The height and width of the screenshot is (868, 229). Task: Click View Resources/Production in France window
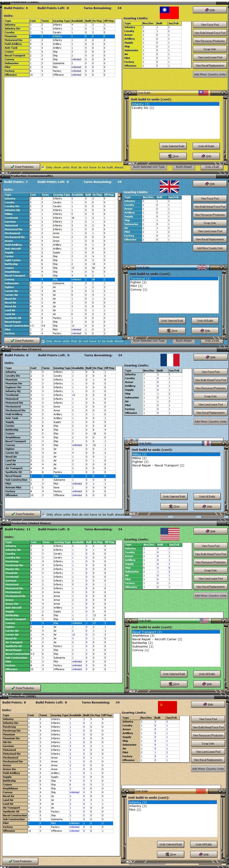coord(210,388)
